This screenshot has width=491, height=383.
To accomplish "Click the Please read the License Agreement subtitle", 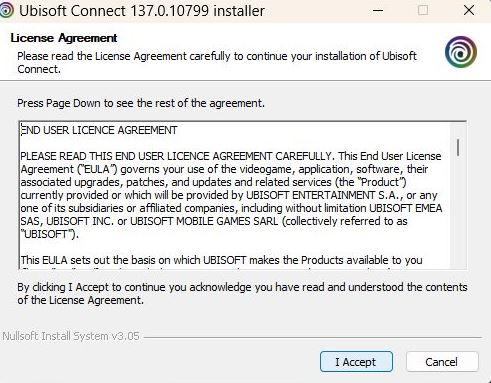I will point(217,63).
